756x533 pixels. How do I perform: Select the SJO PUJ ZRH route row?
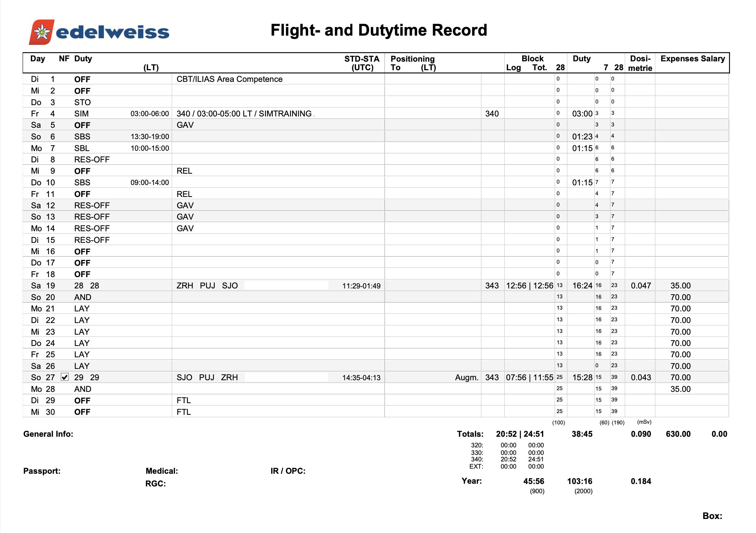[x=207, y=377]
